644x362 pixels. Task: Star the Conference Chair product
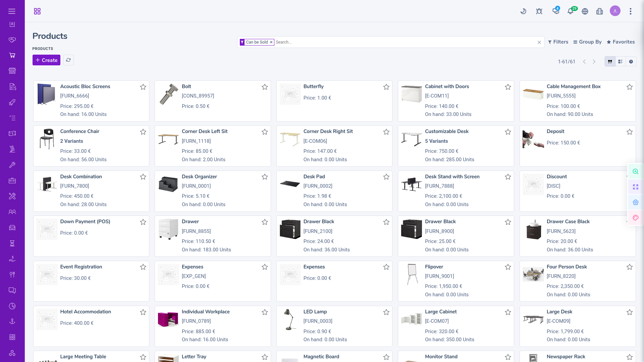point(143,132)
